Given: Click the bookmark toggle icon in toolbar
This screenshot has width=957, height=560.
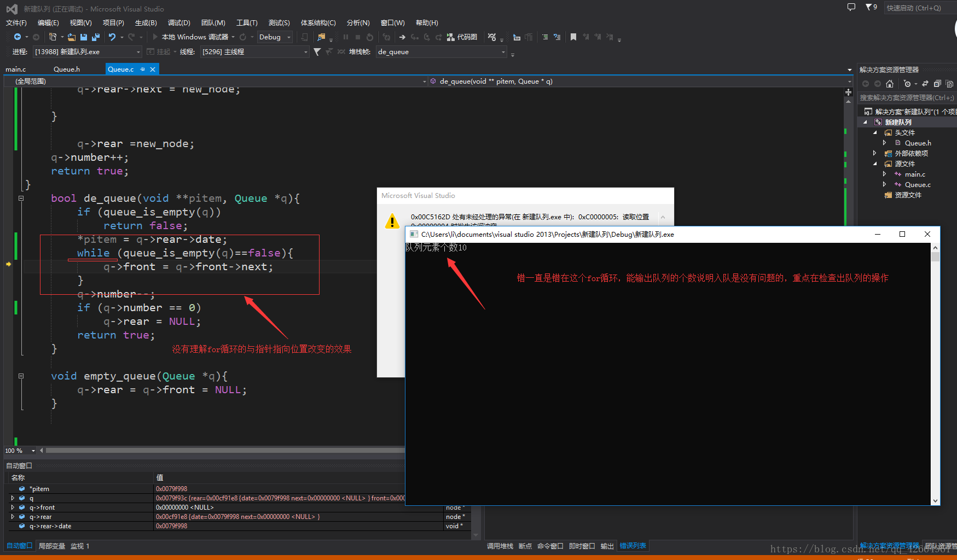Looking at the screenshot, I should pyautogui.click(x=573, y=37).
